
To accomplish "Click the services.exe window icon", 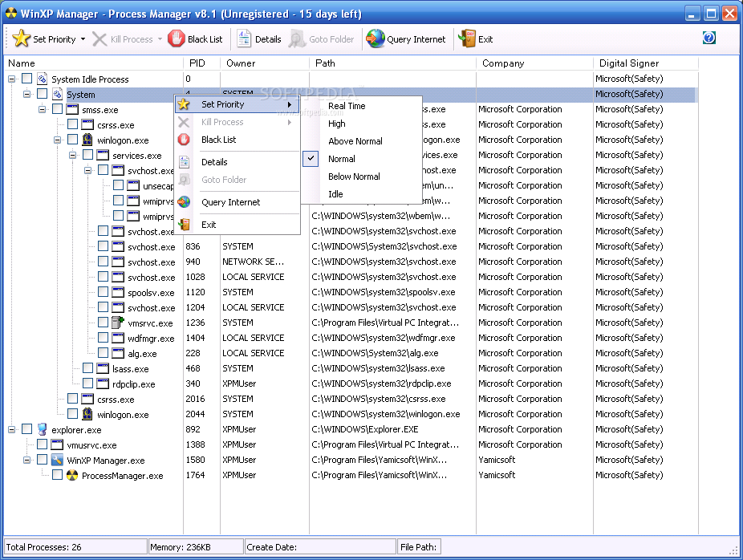I will click(103, 155).
